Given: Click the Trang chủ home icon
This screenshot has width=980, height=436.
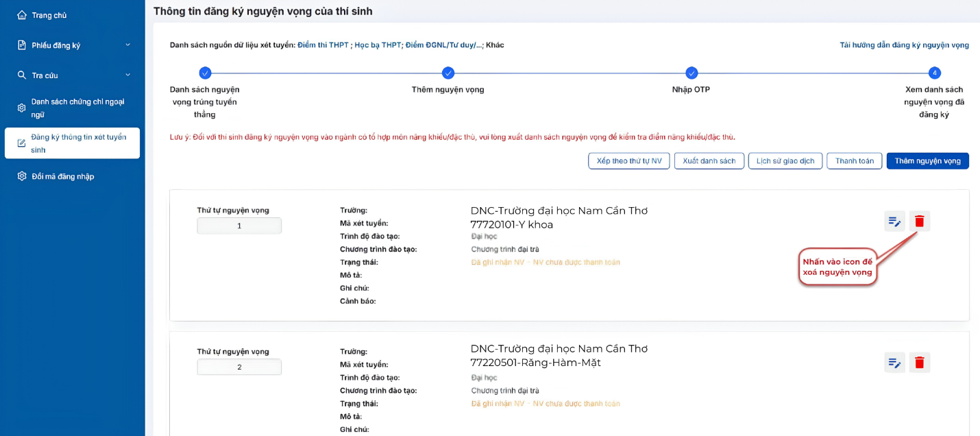Looking at the screenshot, I should click(x=22, y=15).
